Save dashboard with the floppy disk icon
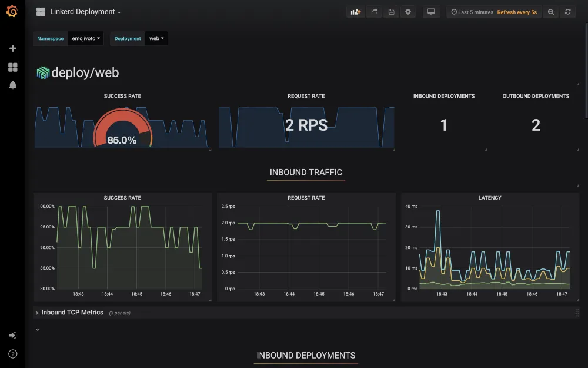 (x=391, y=12)
